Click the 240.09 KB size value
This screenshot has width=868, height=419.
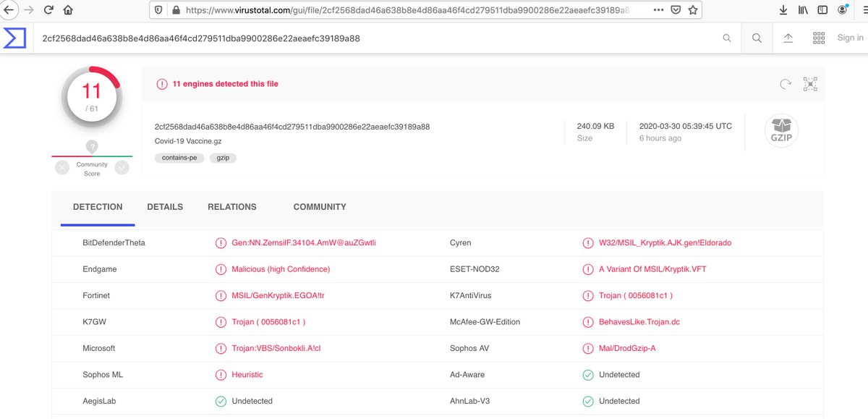[x=595, y=126]
